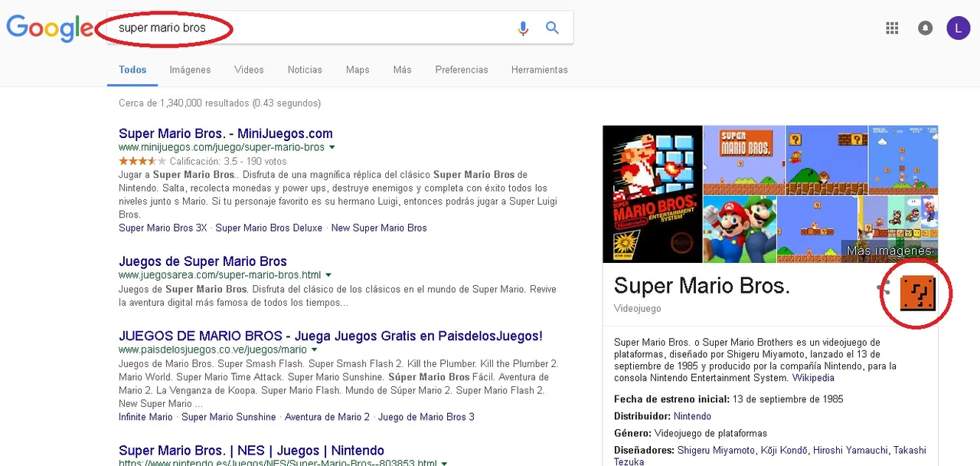Open Google notifications bell
This screenshot has width=980, height=466.
pyautogui.click(x=926, y=28)
